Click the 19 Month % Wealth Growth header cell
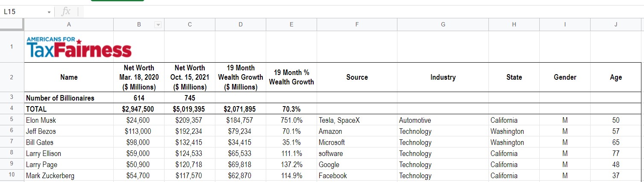The width and height of the screenshot is (644, 182). 291,77
